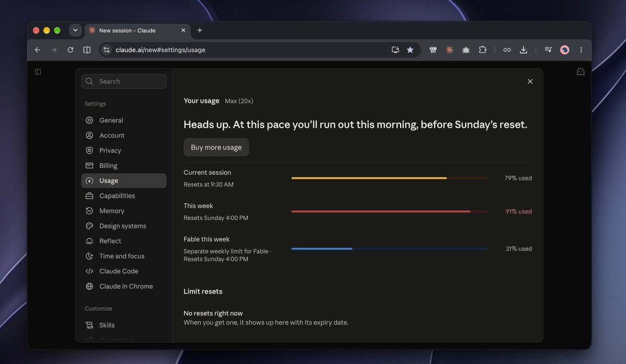The width and height of the screenshot is (626, 364).
Task: Open a new browser tab
Action: [x=200, y=30]
